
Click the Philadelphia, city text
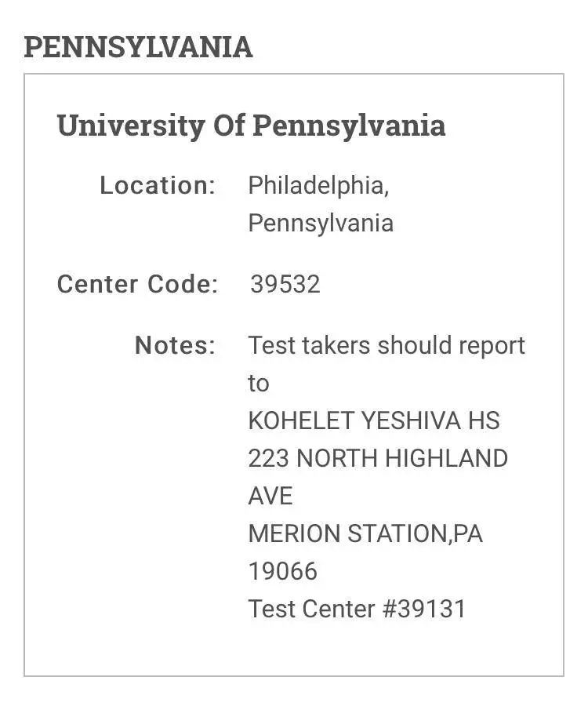pos(318,185)
